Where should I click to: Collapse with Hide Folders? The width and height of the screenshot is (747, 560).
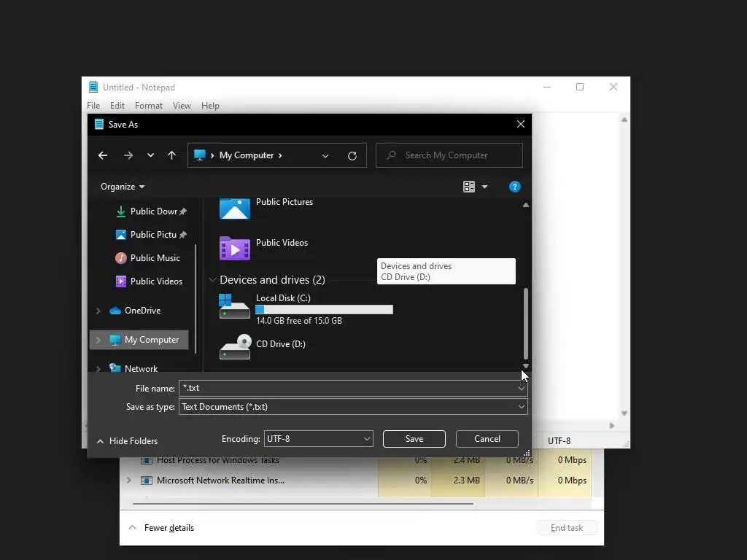pyautogui.click(x=127, y=441)
